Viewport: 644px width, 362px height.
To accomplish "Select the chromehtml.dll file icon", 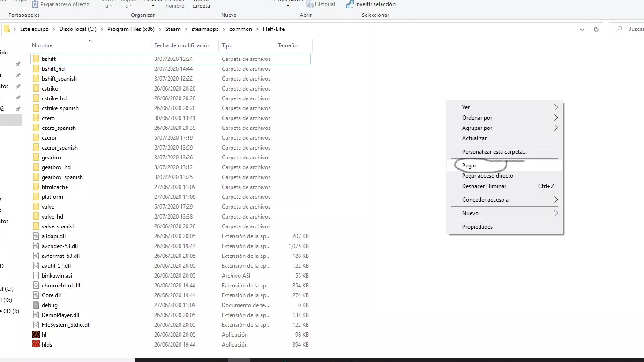I will click(x=37, y=286).
